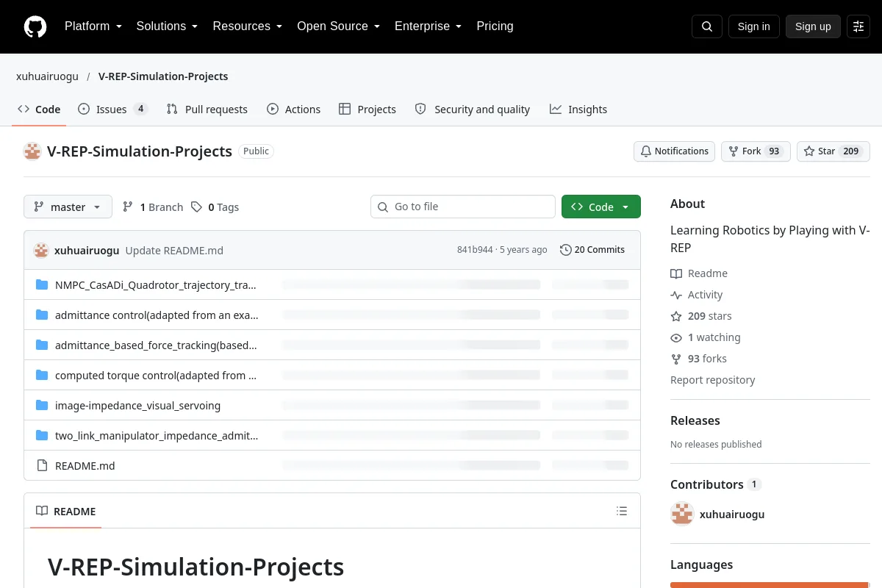
Task: Click the orange Languages bar
Action: (770, 585)
